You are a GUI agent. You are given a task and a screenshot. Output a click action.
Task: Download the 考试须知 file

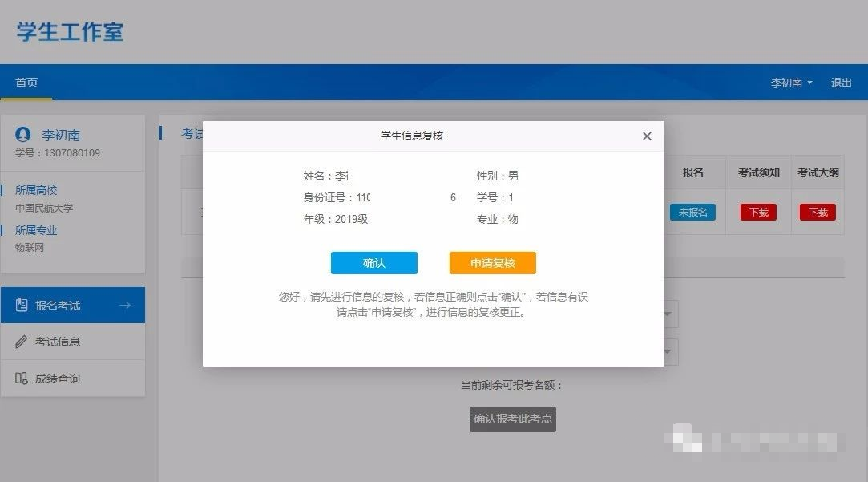coord(757,213)
